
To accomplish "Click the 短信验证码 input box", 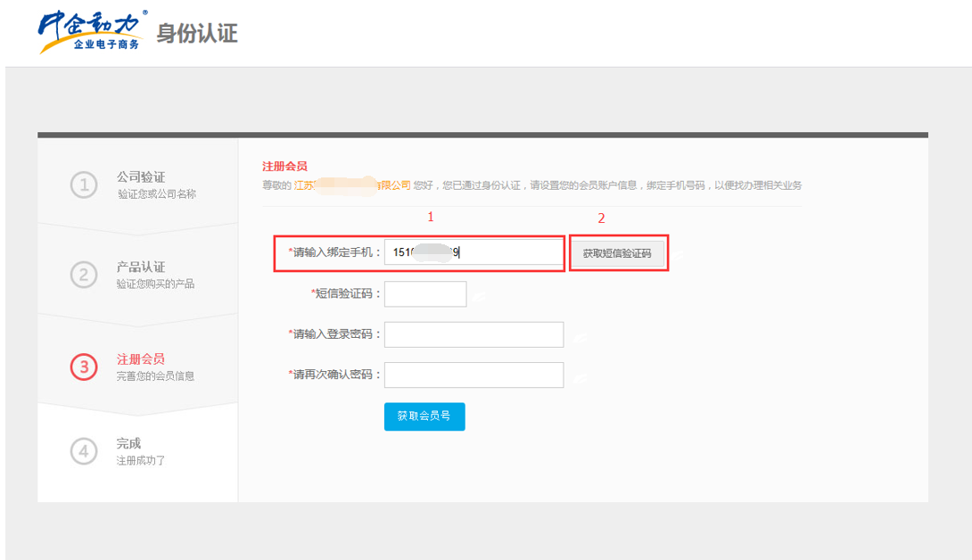I will tap(425, 293).
